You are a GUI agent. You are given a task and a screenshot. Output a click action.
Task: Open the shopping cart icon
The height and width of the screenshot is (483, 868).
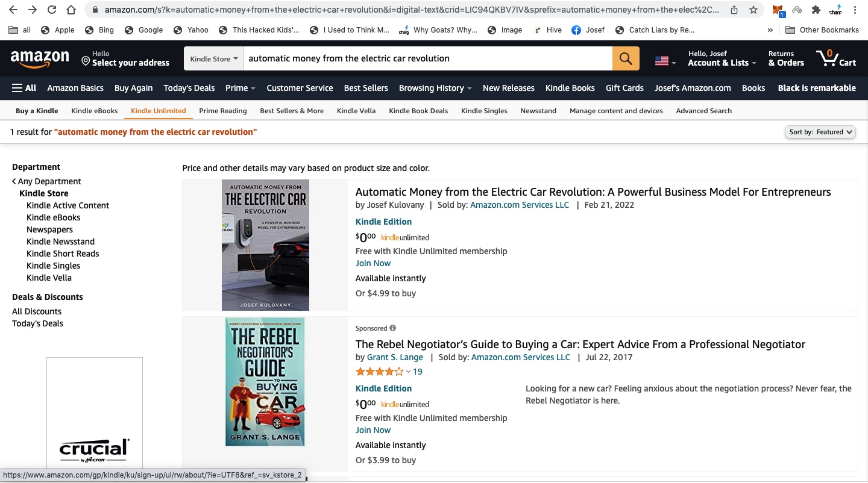click(836, 58)
